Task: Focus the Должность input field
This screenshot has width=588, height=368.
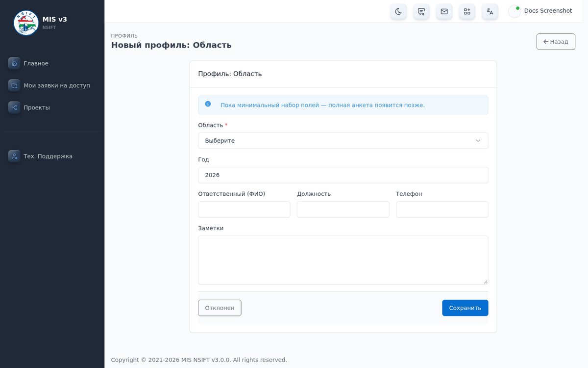Action: (x=343, y=210)
